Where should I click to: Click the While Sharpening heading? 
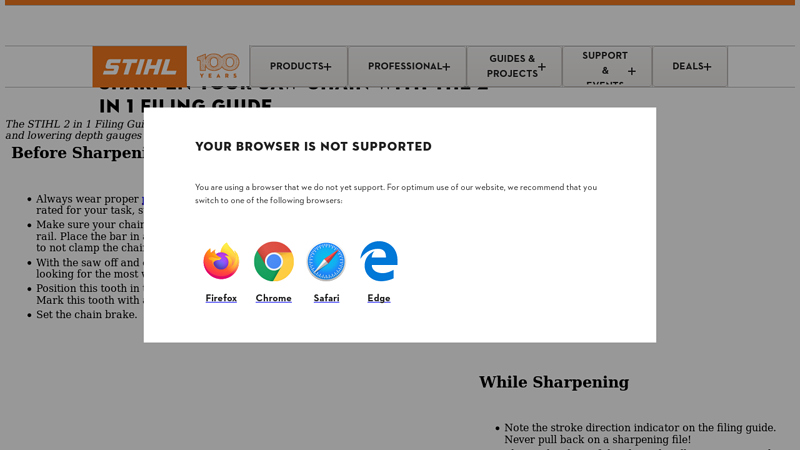(554, 382)
